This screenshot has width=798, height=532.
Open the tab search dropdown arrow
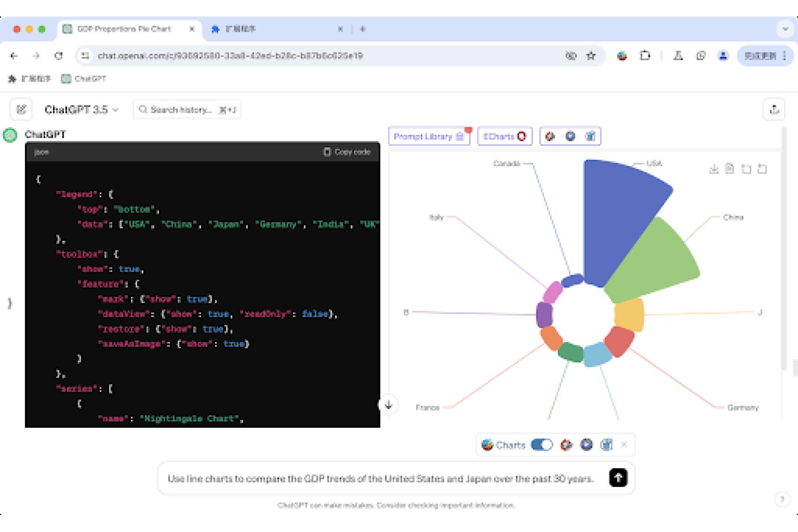[785, 29]
